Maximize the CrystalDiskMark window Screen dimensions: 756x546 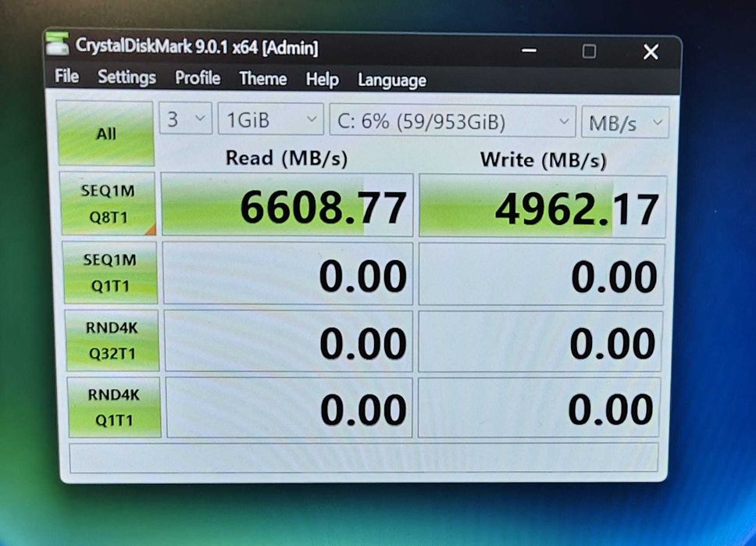[589, 51]
